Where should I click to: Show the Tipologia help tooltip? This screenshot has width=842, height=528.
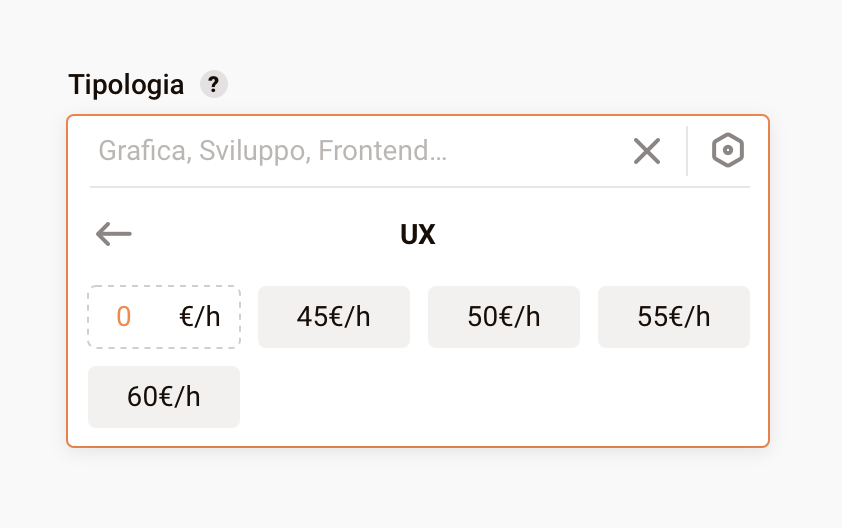214,85
